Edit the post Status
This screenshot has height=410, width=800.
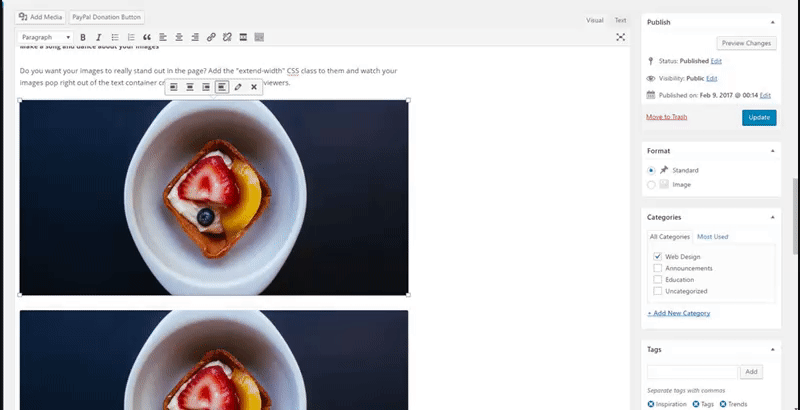(716, 61)
